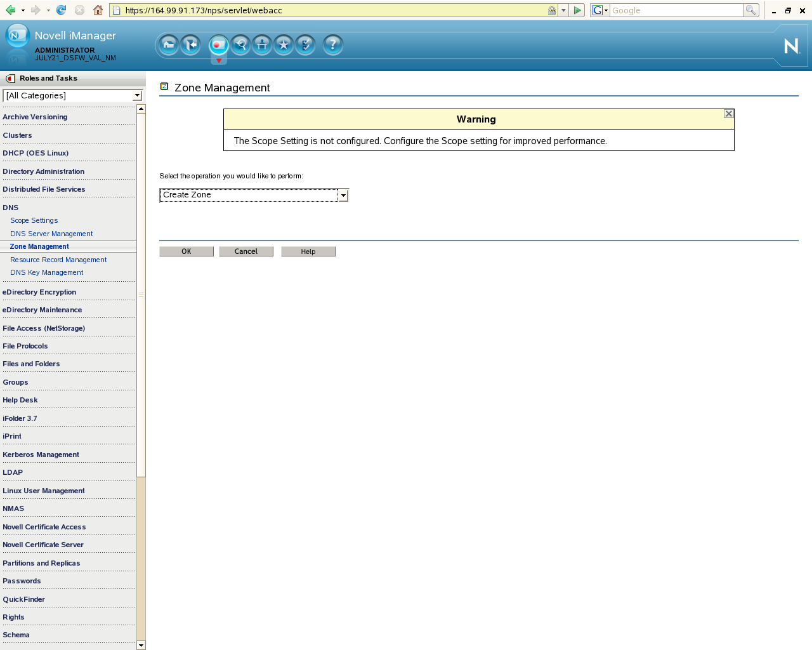Open the iManager Home icon

[169, 44]
